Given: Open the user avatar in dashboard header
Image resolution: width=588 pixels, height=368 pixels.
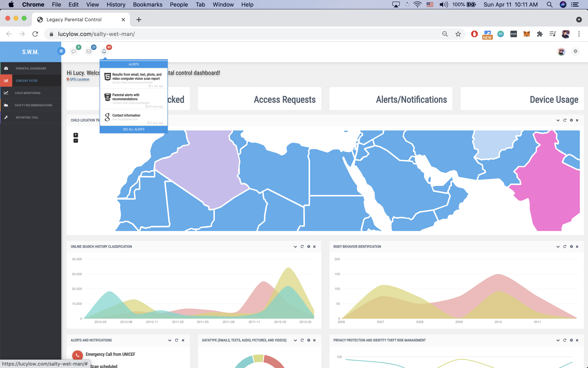Looking at the screenshot, I should [x=561, y=52].
